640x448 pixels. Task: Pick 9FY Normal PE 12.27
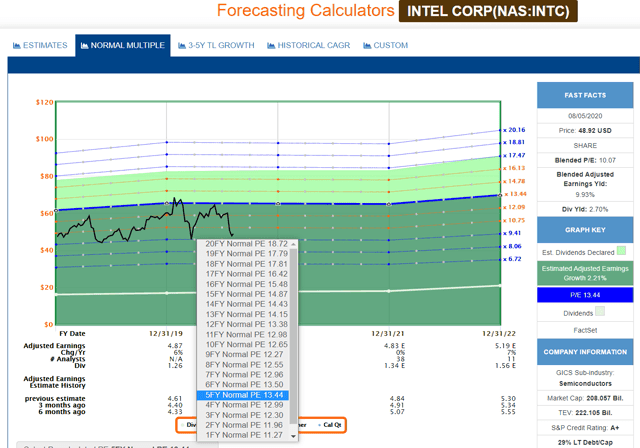244,355
